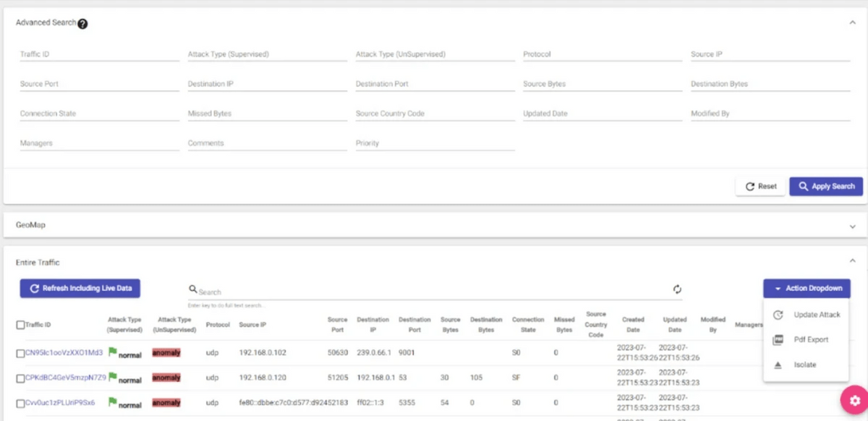The width and height of the screenshot is (868, 421).
Task: Click the refresh icon beside the search bar
Action: 677,289
